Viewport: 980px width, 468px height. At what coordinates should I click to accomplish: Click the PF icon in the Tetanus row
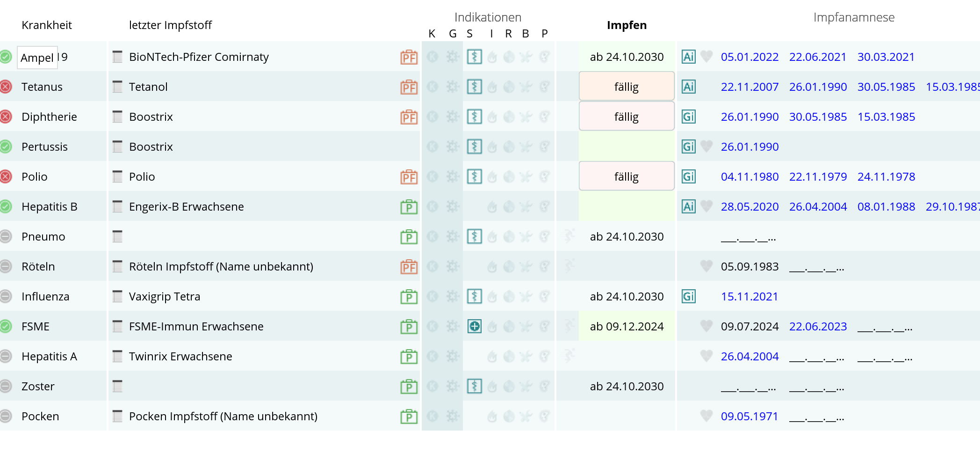click(409, 87)
